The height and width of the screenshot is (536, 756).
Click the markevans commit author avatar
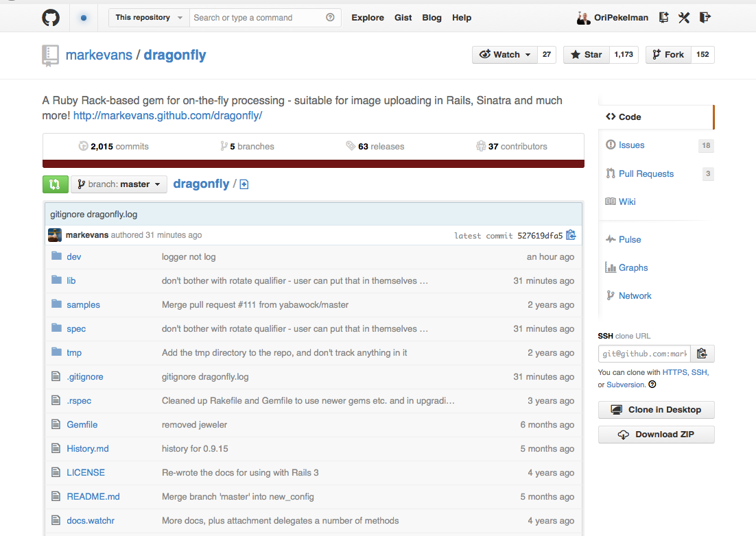55,235
